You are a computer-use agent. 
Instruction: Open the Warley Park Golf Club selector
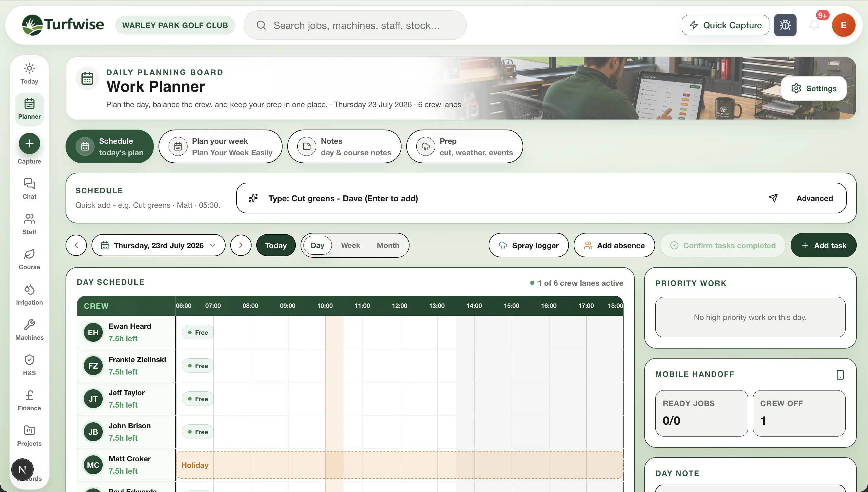(x=175, y=25)
